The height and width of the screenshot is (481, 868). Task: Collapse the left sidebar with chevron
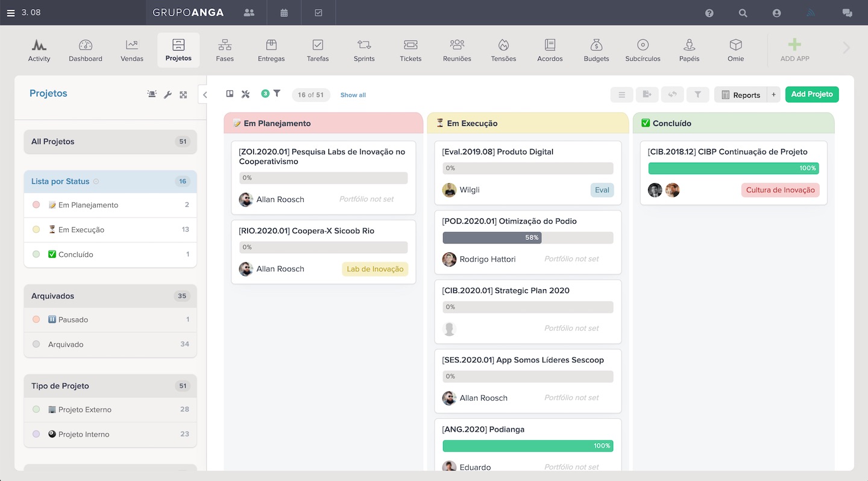[204, 95]
